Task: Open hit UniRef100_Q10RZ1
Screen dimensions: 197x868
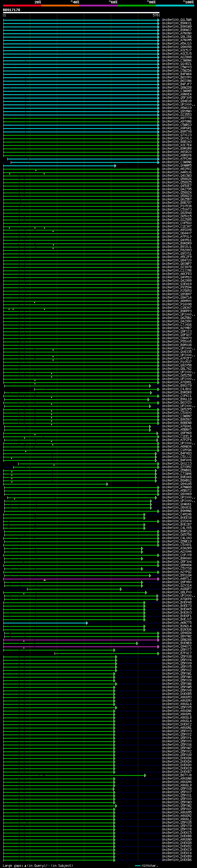Action: (177, 64)
